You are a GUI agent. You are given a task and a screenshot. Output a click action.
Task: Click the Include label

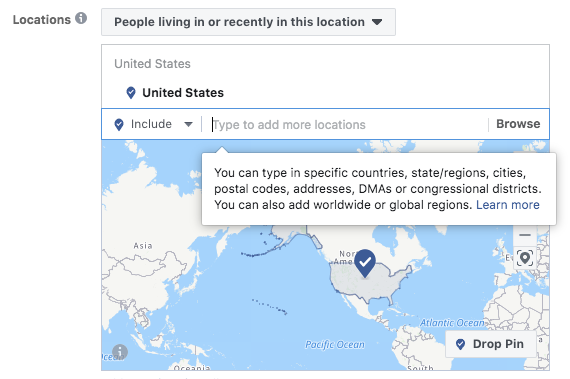151,124
